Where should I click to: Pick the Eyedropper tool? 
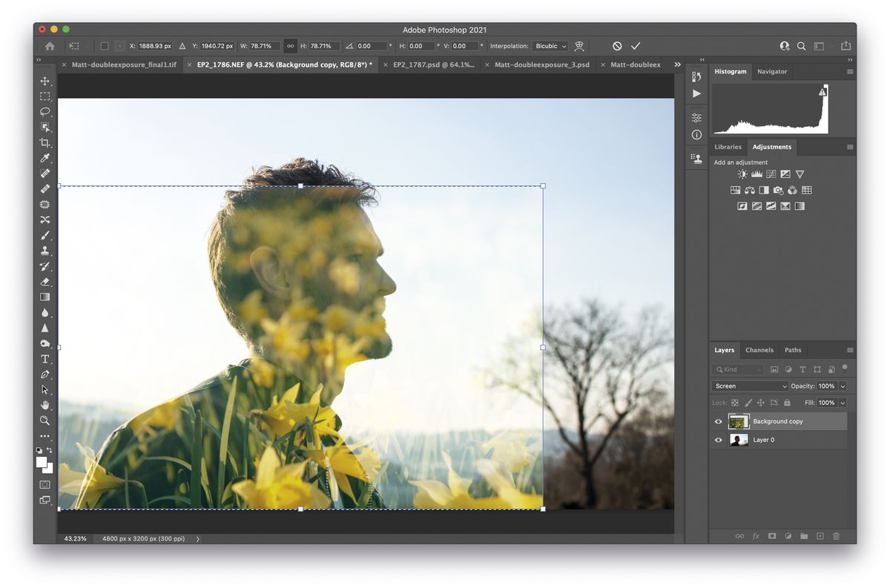(x=44, y=158)
